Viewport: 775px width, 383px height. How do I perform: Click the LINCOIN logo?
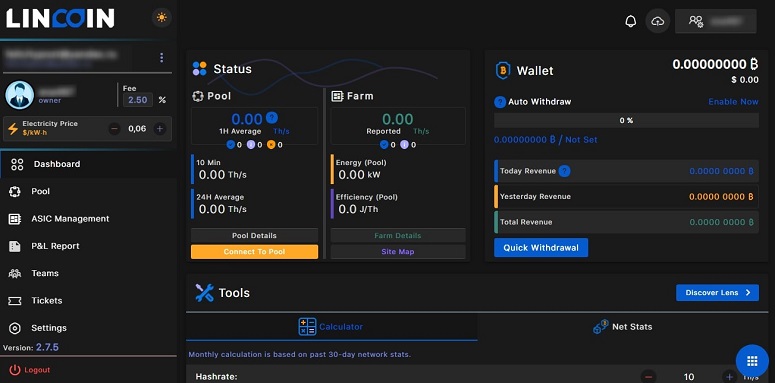coord(60,19)
